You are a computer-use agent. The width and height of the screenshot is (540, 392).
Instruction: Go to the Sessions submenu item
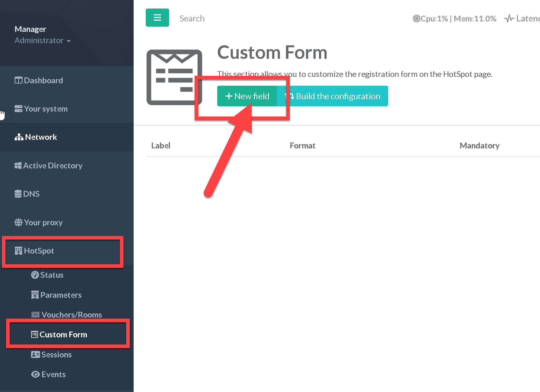56,355
